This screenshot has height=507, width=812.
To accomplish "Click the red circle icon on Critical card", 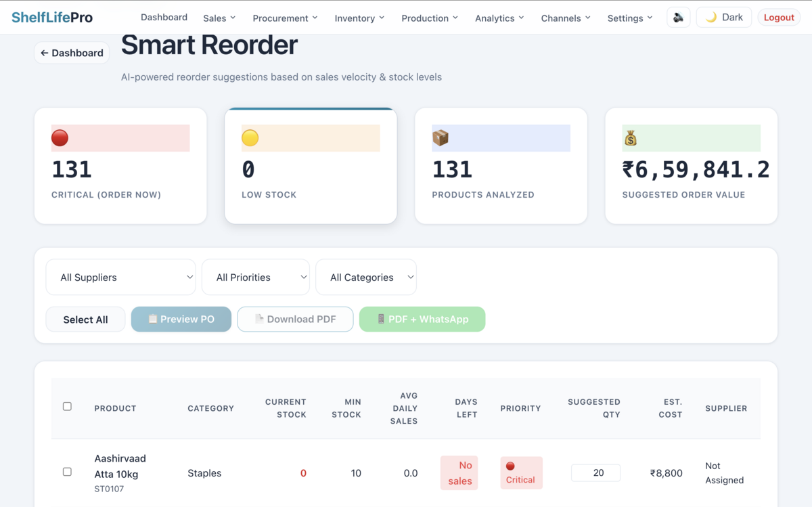I will click(60, 137).
